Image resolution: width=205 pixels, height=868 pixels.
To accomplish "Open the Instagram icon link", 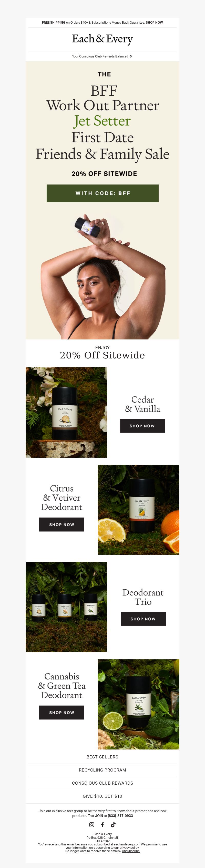I will point(91,825).
